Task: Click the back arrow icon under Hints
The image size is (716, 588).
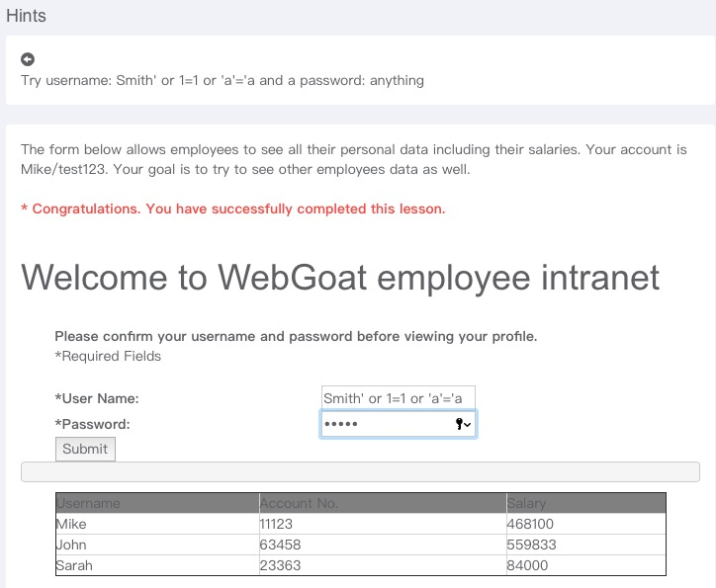Action: [28, 59]
